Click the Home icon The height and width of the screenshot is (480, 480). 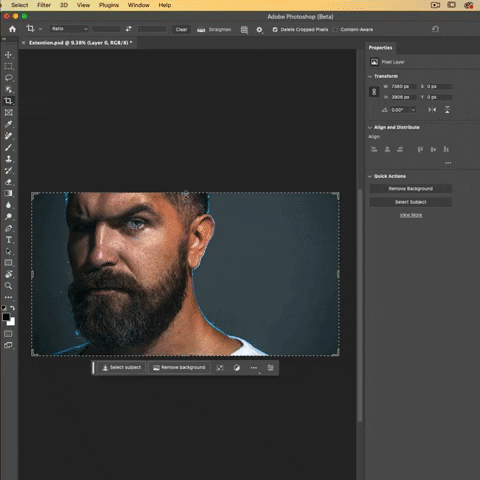coord(12,29)
